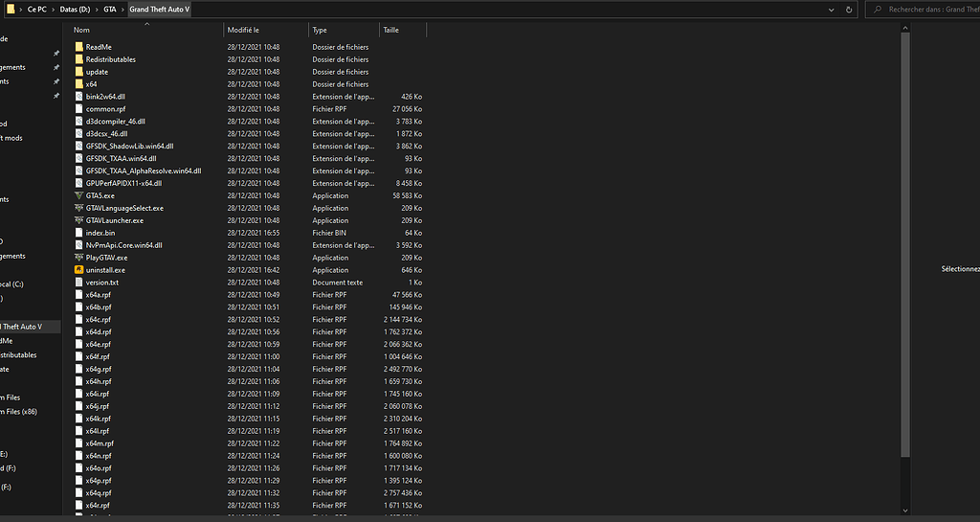Click the GTA5.exe application icon
Image resolution: width=980 pixels, height=522 pixels.
78,195
